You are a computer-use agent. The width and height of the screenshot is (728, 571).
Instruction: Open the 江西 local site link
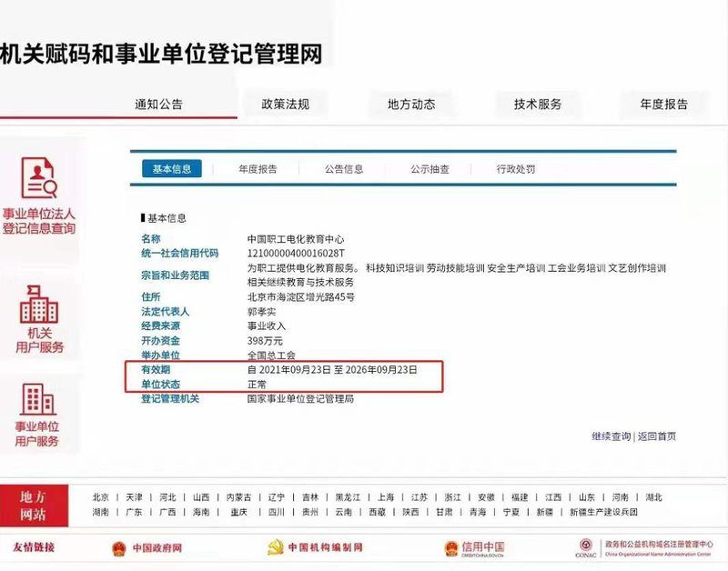pos(553,497)
